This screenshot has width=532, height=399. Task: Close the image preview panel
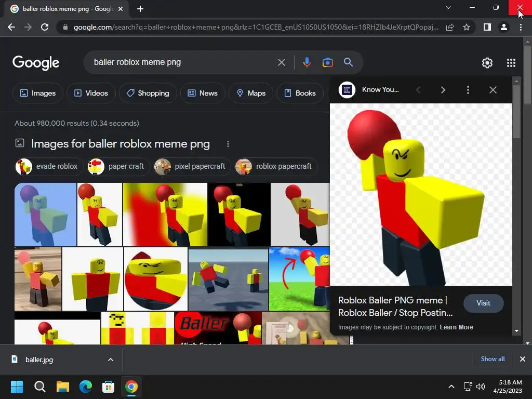click(x=493, y=90)
